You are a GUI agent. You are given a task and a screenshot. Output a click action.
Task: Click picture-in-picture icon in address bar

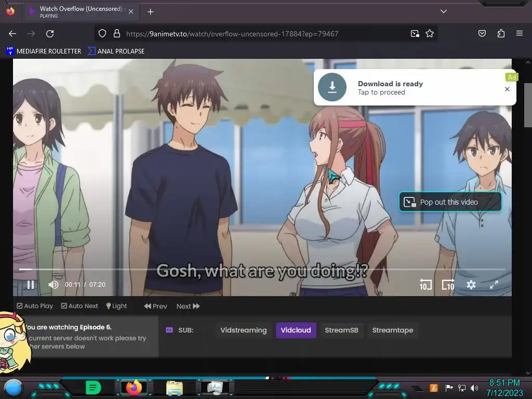coord(415,34)
